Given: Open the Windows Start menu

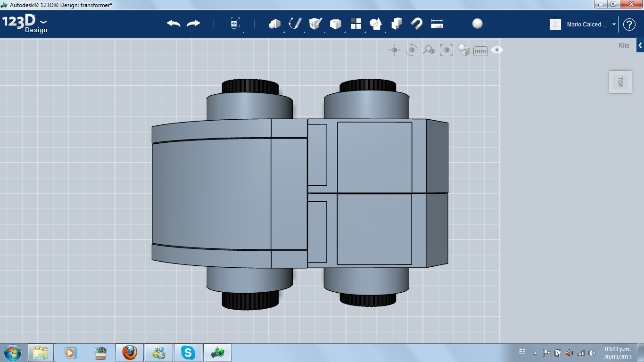Looking at the screenshot, I should (12, 352).
